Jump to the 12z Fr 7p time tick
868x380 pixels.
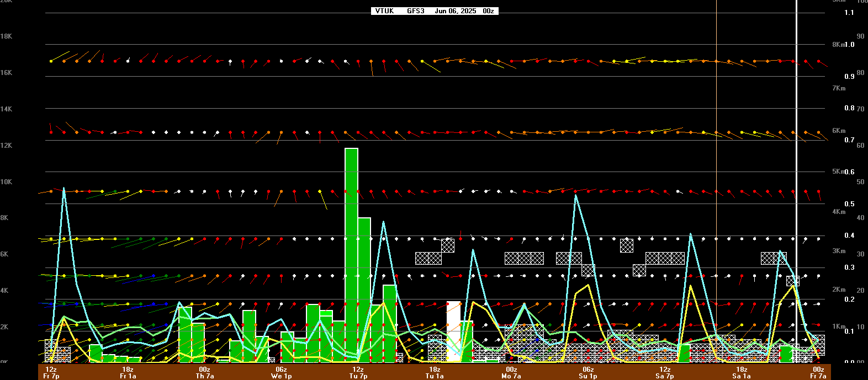coord(51,373)
